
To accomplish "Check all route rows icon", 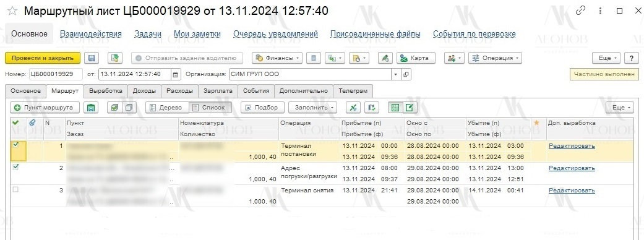I will tap(114, 107).
